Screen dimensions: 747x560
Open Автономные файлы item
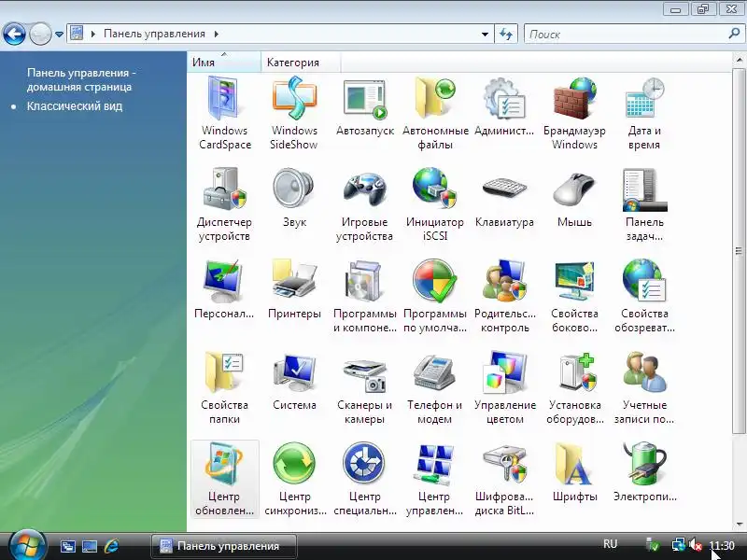[x=435, y=114]
